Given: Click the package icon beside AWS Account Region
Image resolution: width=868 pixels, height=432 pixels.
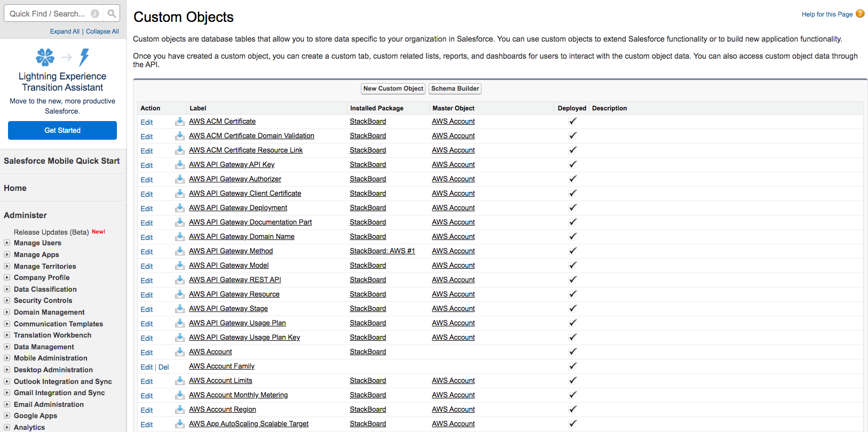Looking at the screenshot, I should [180, 410].
